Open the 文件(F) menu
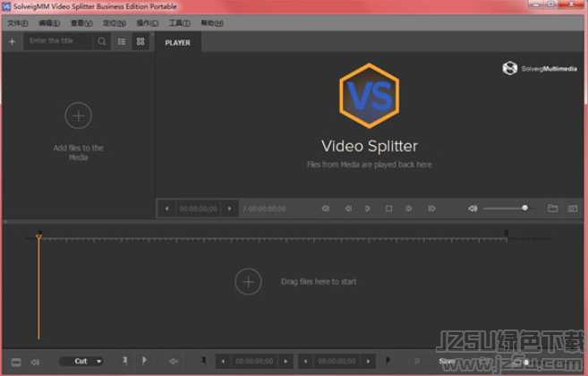 click(17, 23)
